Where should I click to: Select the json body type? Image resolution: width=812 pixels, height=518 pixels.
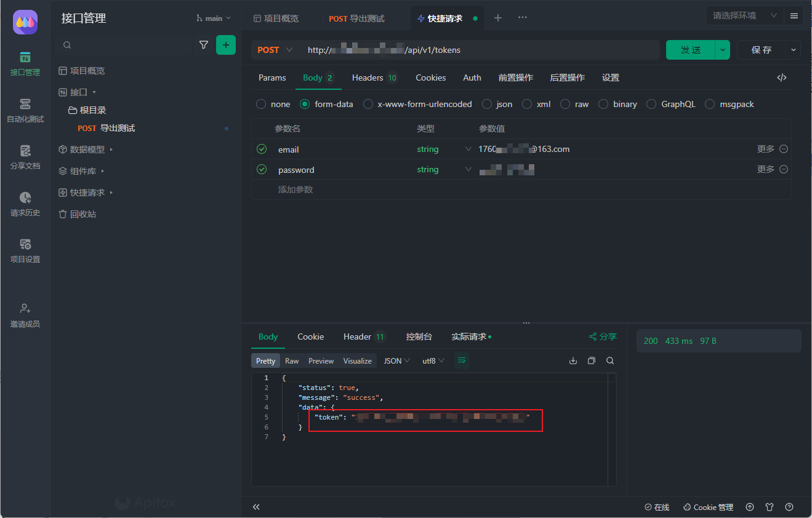(x=497, y=104)
